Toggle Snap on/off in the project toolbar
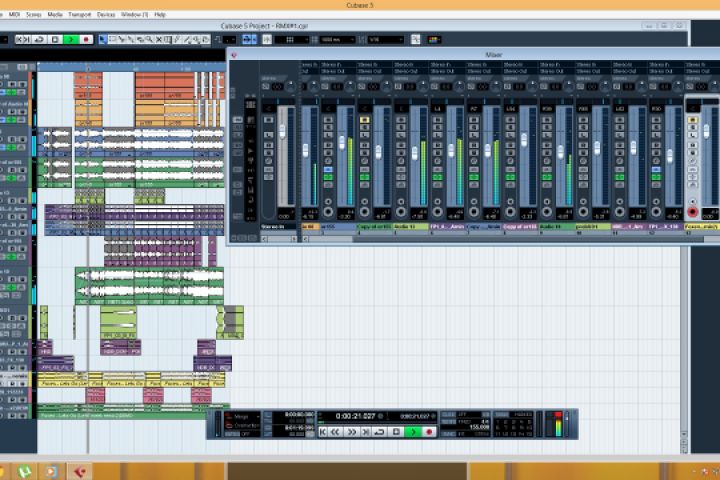 click(x=267, y=40)
